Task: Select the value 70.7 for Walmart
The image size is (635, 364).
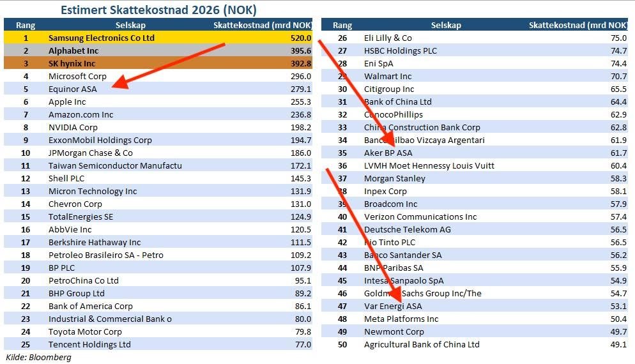Action: (618, 76)
